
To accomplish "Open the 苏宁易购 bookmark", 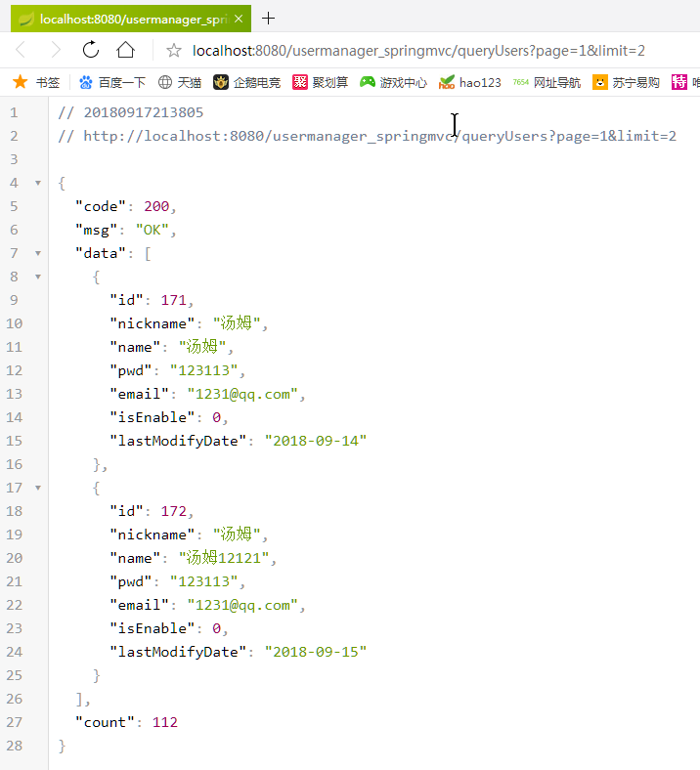I will click(626, 83).
